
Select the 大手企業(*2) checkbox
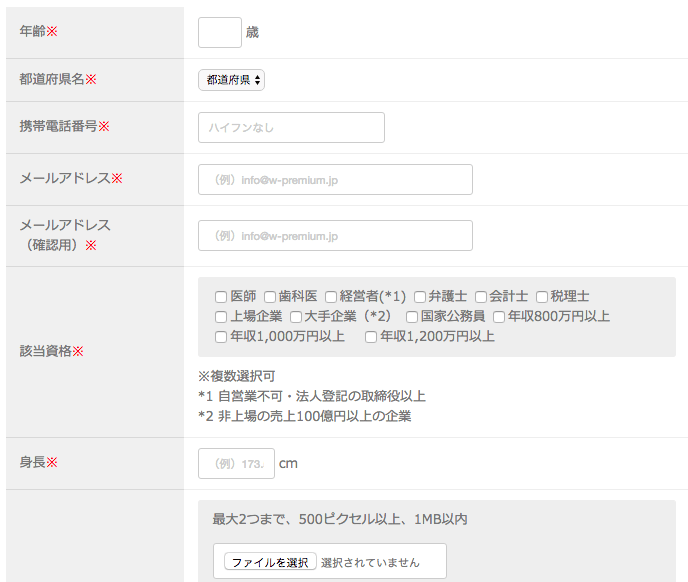coord(296,317)
